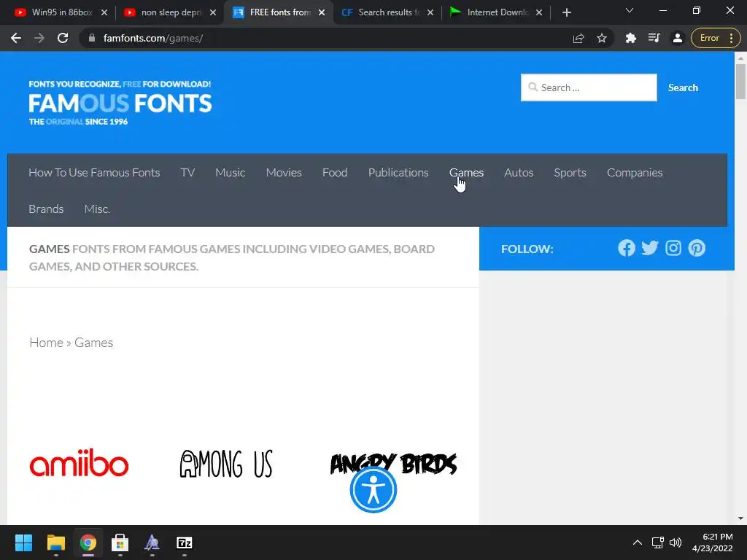Click the Famous Fonts logo

pos(120,102)
